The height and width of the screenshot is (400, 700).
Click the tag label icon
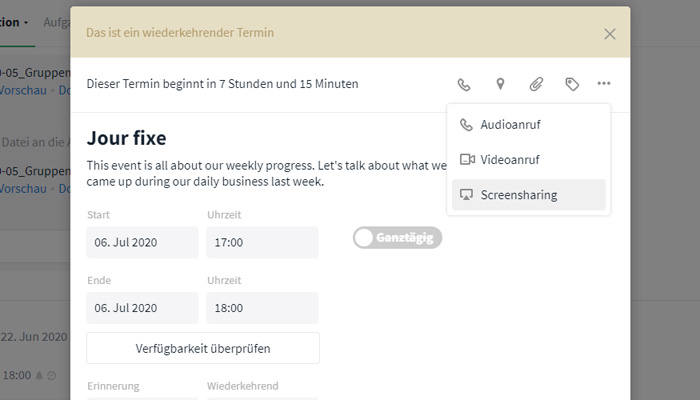(x=572, y=84)
